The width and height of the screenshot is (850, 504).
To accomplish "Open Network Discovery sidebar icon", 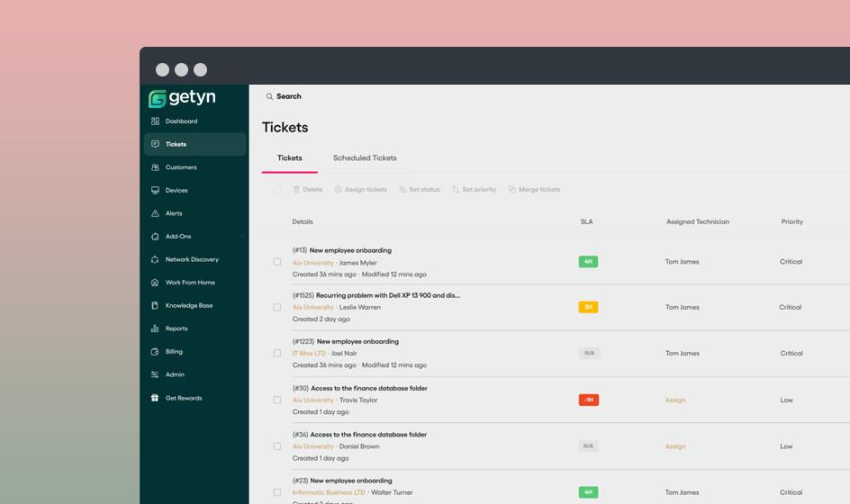I will click(155, 259).
